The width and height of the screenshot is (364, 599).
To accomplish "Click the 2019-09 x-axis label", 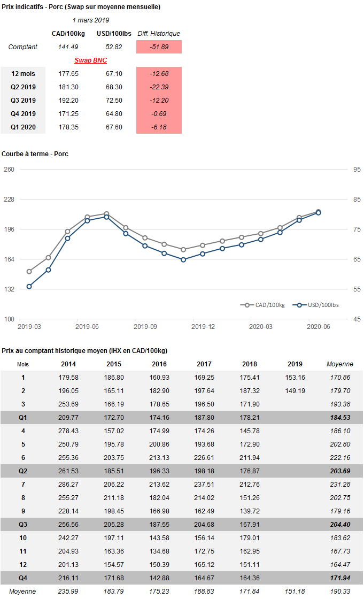I will 144,326.
